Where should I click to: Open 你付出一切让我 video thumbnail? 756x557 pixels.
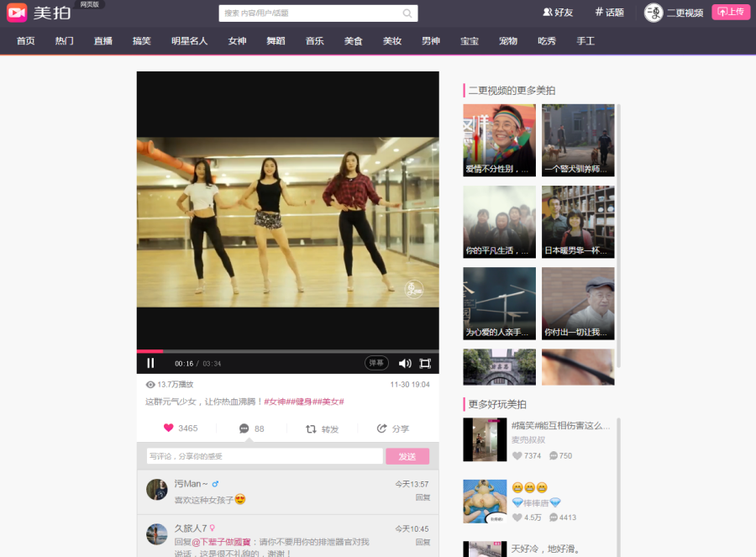(x=578, y=303)
